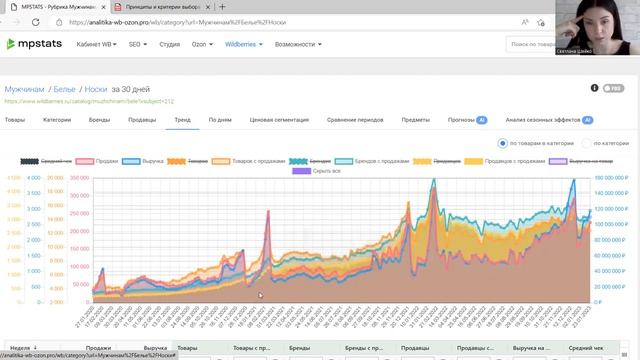Image resolution: width=640 pixels, height=360 pixels.
Task: Toggle the Продавцов с продажами legend item
Action: point(504,161)
